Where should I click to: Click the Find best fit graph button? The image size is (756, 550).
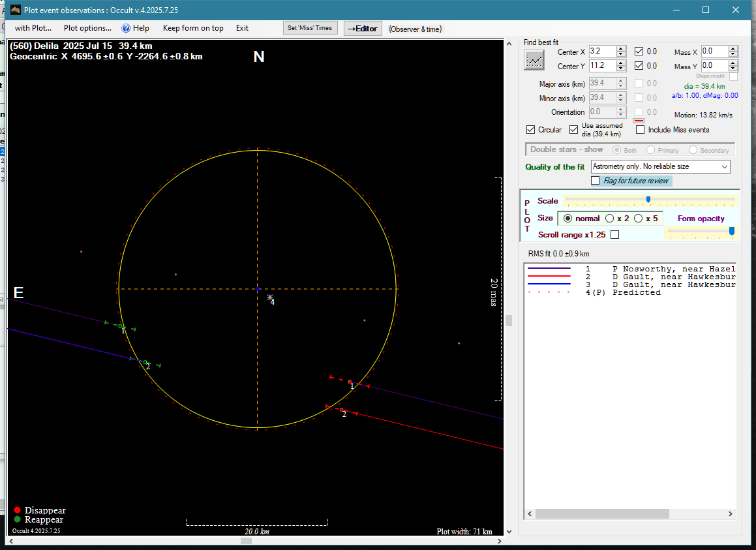tap(534, 59)
